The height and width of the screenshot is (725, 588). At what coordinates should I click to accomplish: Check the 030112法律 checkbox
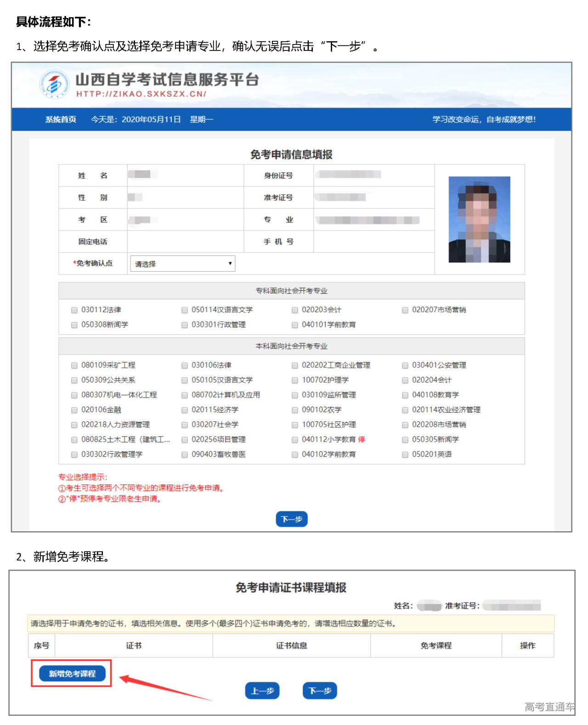click(x=74, y=310)
